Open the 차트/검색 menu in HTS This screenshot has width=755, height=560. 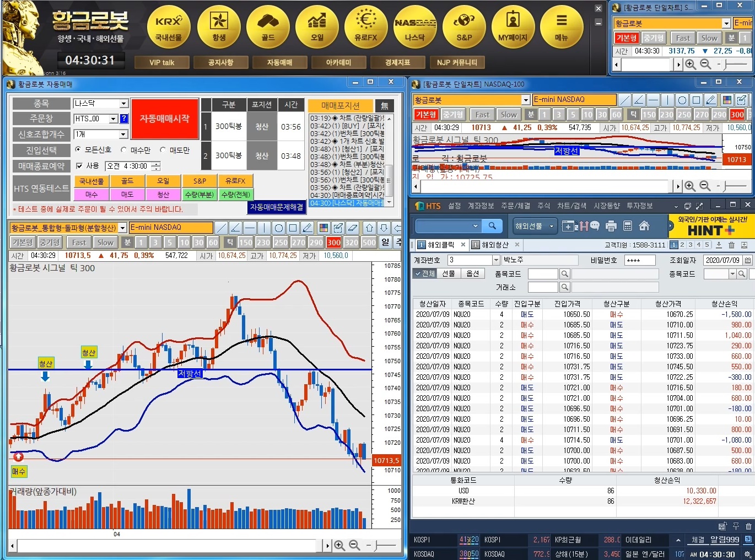pyautogui.click(x=571, y=206)
